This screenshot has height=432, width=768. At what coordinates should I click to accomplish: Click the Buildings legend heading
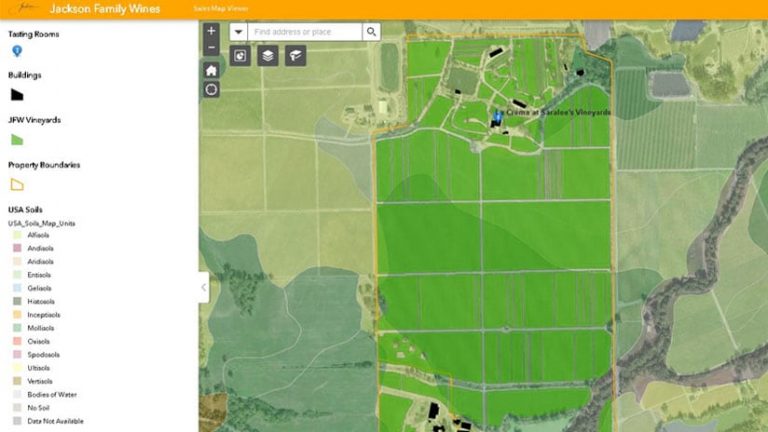[24, 75]
